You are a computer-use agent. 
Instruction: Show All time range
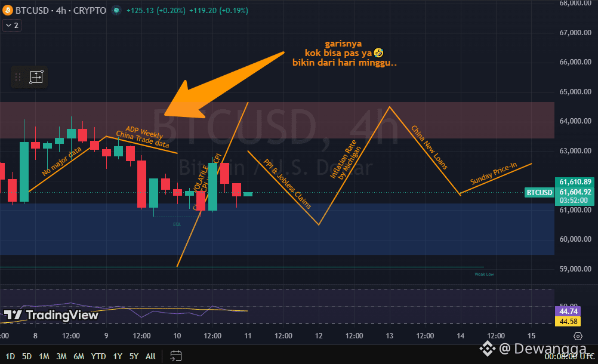[150, 356]
